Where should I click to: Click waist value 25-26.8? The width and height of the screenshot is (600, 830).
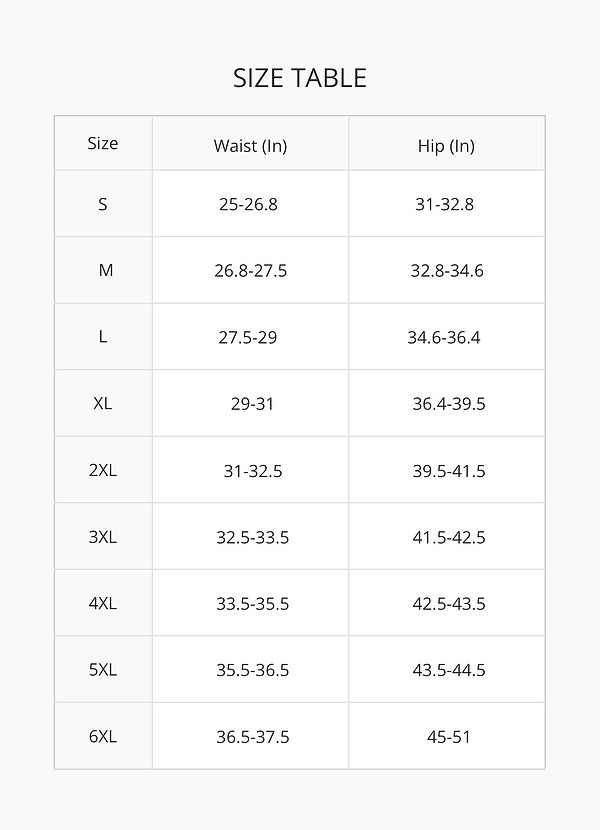[248, 204]
